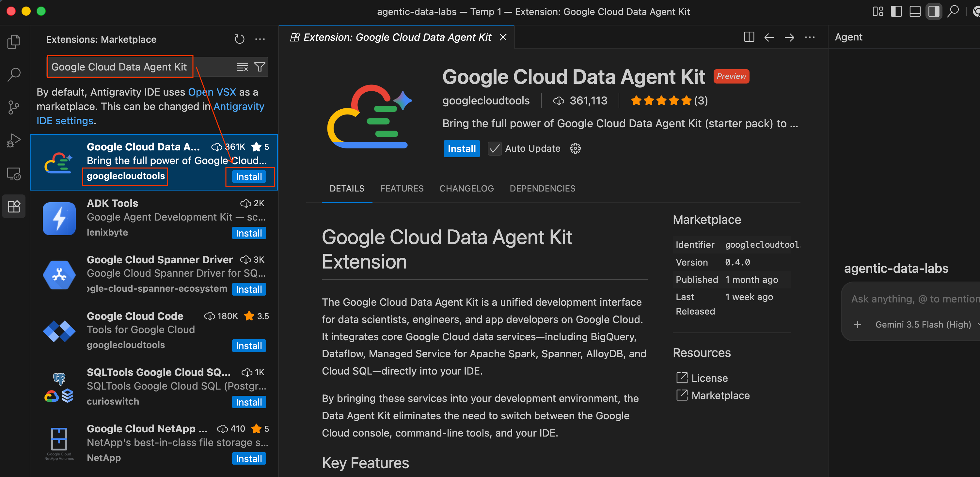Open extension manage gear menu
The height and width of the screenshot is (477, 980).
tap(575, 148)
